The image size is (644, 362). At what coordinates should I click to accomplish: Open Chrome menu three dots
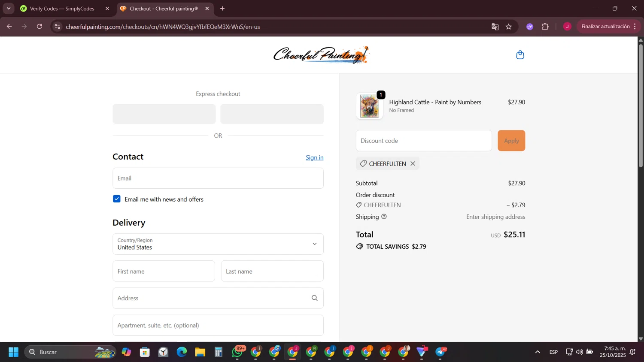point(635,27)
